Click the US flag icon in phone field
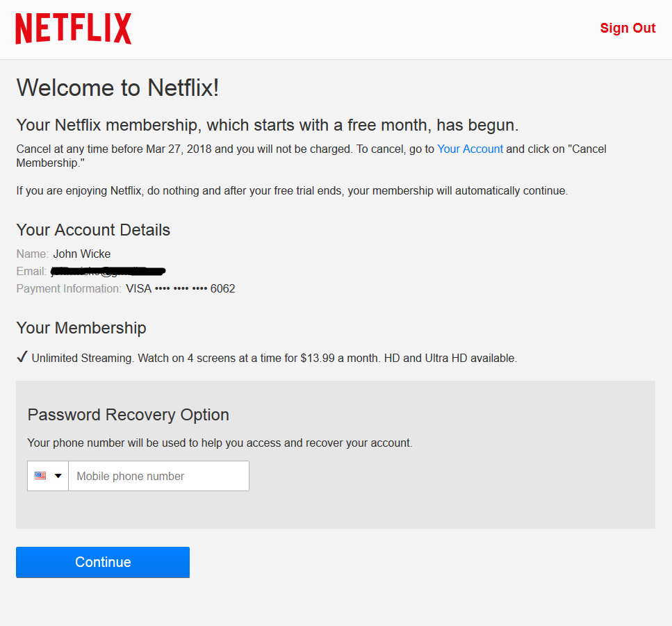672x626 pixels. tap(40, 476)
